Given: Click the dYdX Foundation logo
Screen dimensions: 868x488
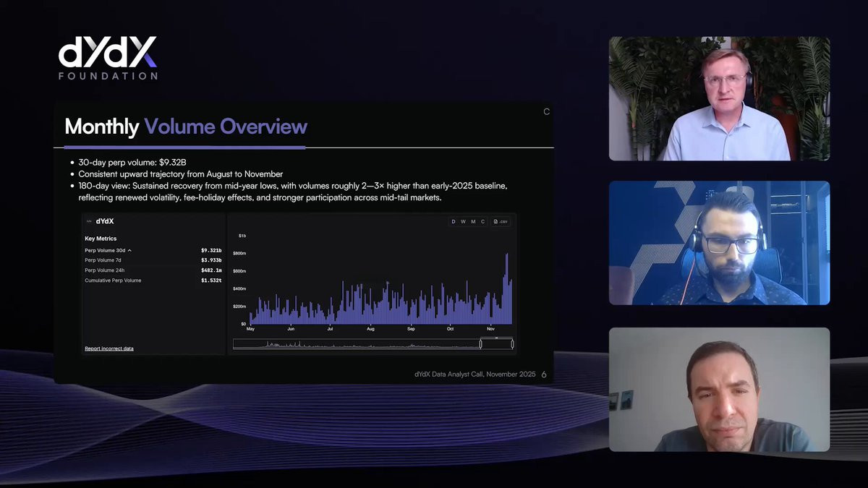Looking at the screenshot, I should tap(107, 59).
